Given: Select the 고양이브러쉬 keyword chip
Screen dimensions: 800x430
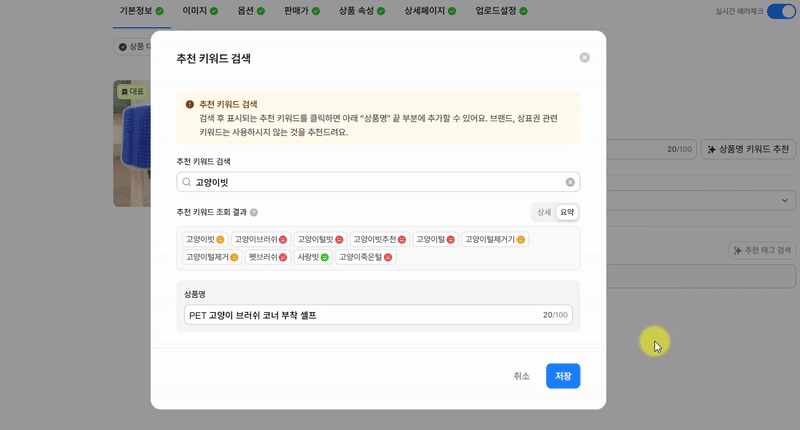Looking at the screenshot, I should coord(261,239).
